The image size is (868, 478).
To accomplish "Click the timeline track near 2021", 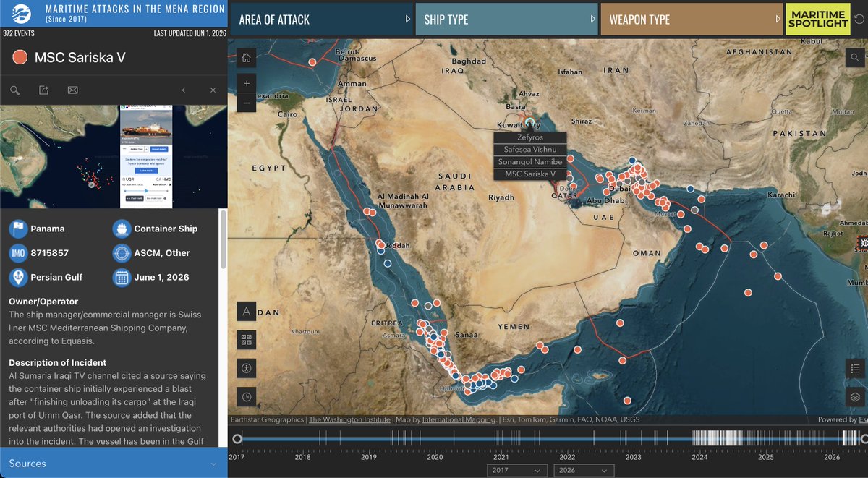I will click(501, 438).
